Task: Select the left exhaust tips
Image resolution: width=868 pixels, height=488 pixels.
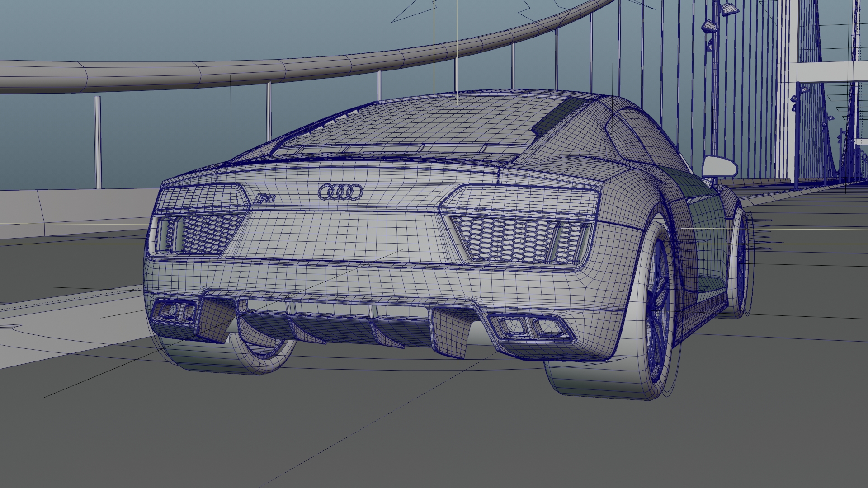Action: point(175,310)
